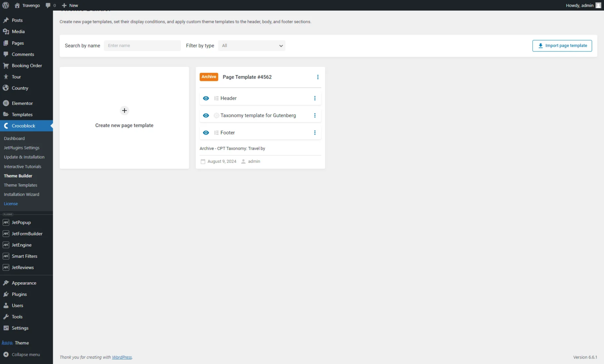
Task: Open JetReviews from the sidebar
Action: pyautogui.click(x=22, y=267)
